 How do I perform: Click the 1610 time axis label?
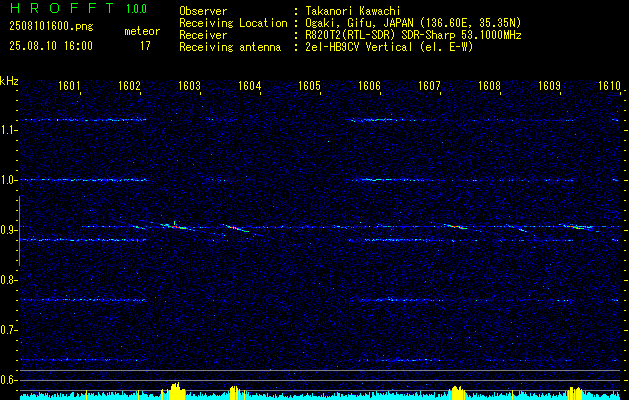(x=609, y=85)
